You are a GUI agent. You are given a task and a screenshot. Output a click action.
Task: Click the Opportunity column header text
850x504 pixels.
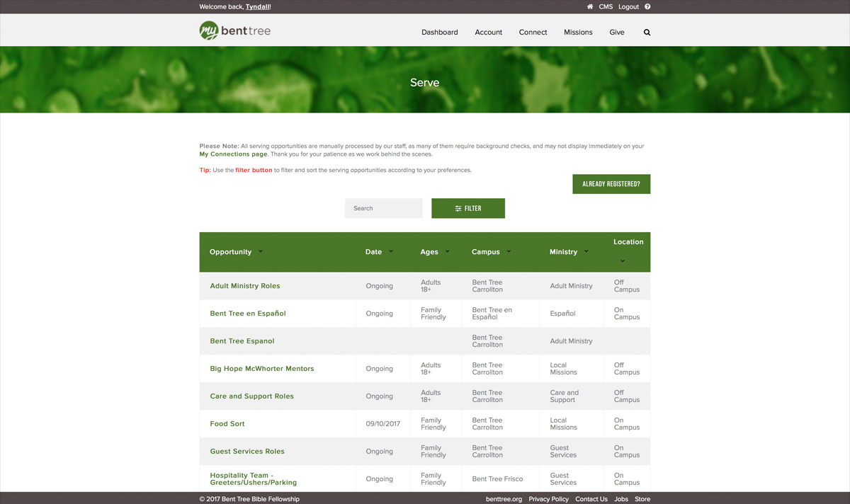[x=231, y=252]
